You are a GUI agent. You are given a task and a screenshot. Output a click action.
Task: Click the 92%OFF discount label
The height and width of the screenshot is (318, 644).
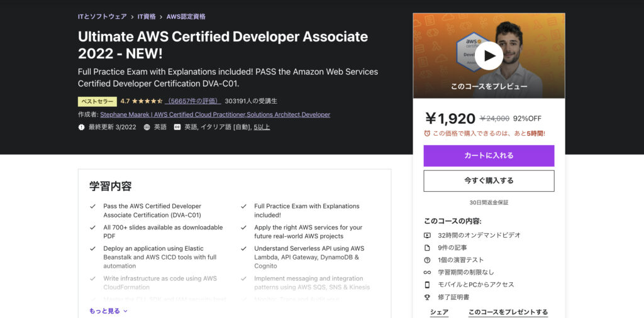(528, 119)
